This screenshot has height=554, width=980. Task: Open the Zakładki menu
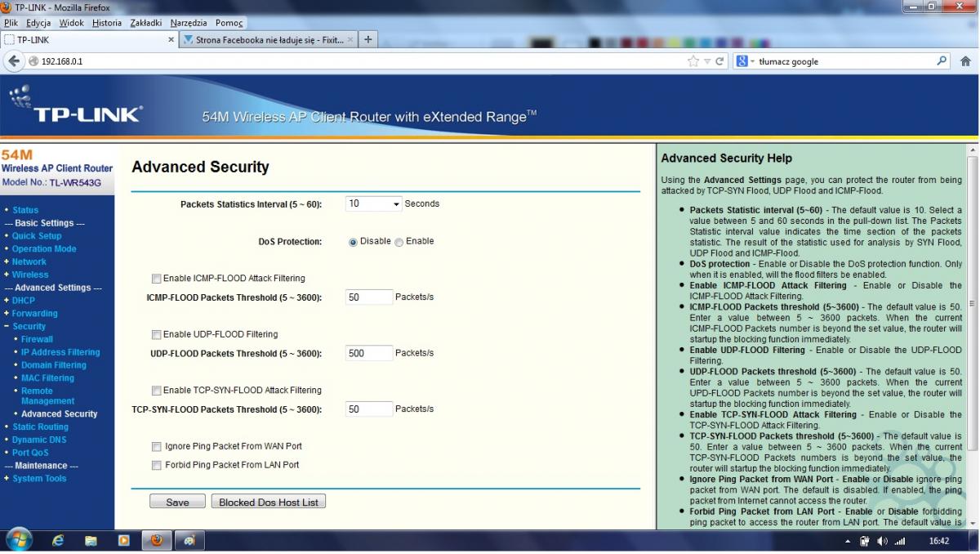click(145, 23)
